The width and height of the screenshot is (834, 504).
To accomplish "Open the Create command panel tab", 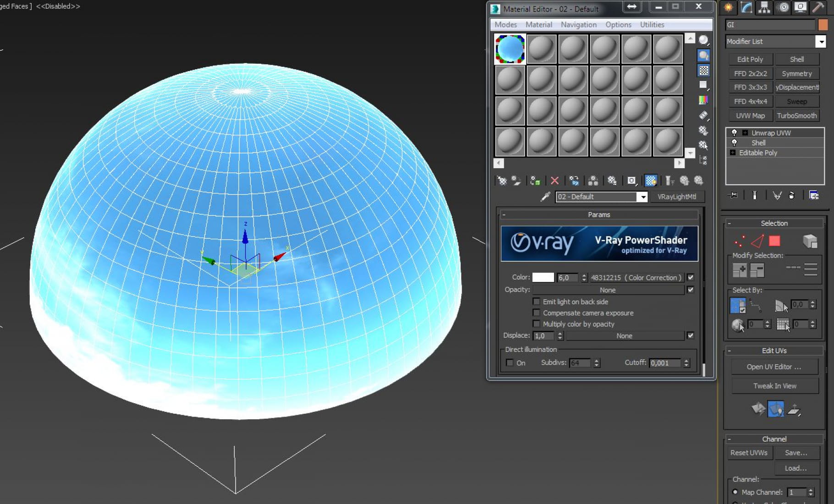I will pos(728,7).
